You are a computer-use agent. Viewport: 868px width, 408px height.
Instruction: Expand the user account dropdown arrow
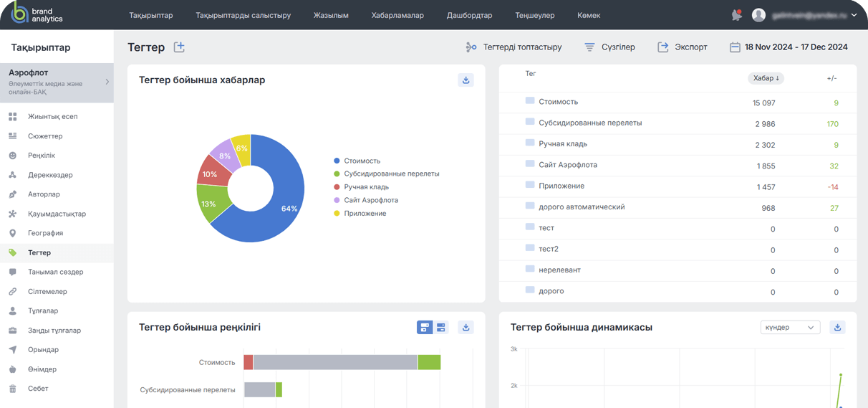(854, 15)
